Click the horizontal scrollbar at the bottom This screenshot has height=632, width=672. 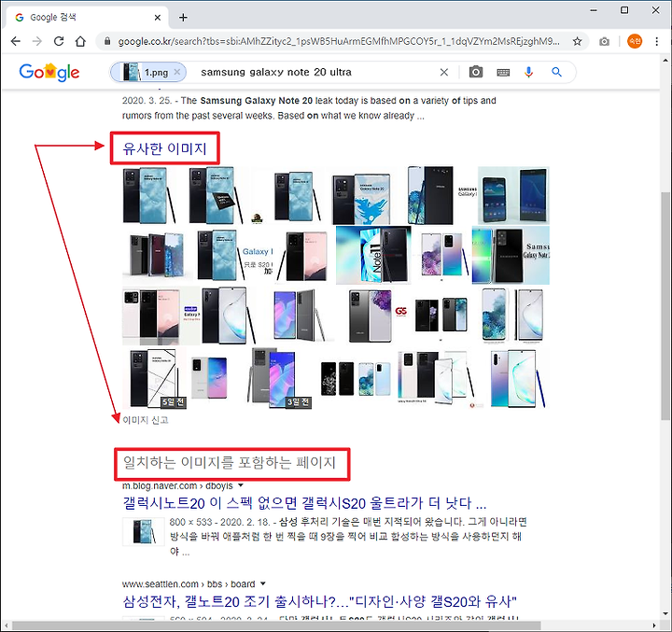[x=276, y=625]
